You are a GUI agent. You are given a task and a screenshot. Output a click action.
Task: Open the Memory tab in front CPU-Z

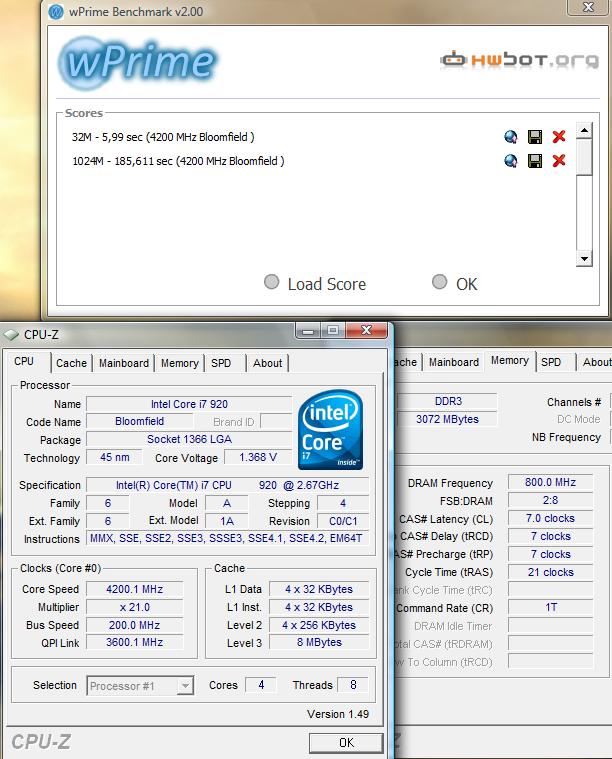[180, 363]
